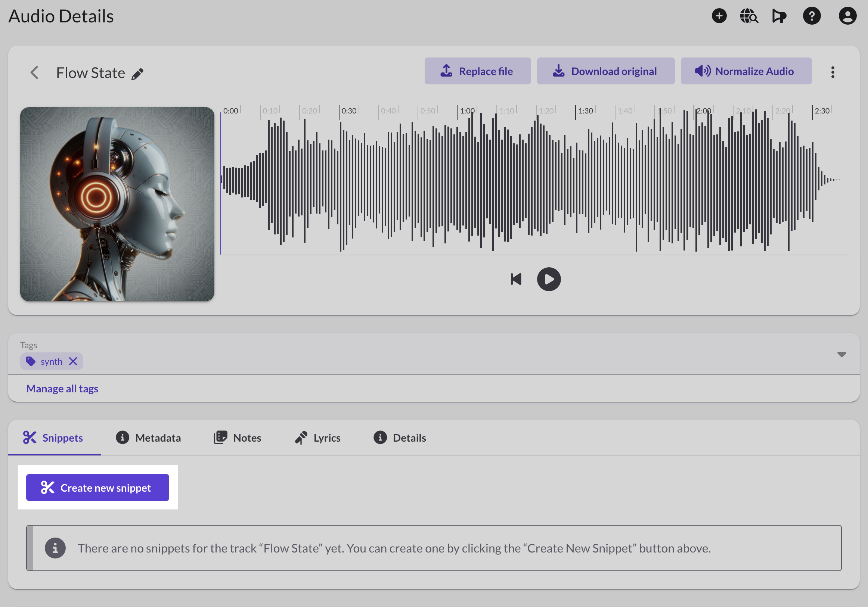Open the Manage all tags link
This screenshot has width=868, height=607.
62,389
